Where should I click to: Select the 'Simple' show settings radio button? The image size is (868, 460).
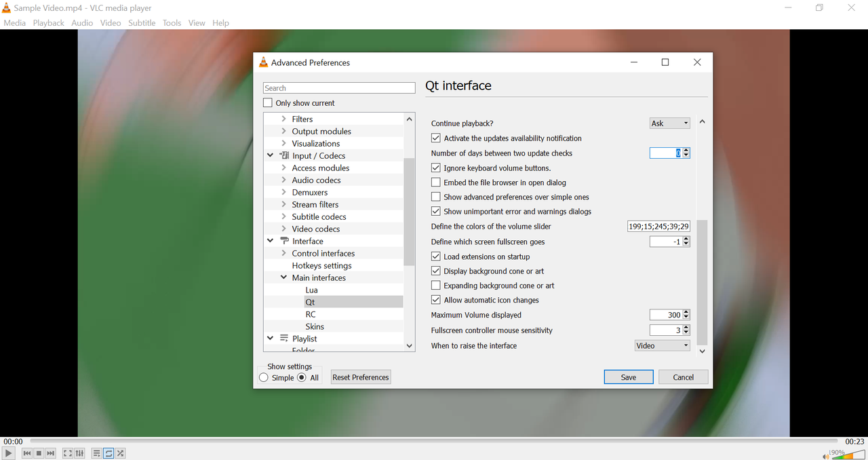(x=264, y=378)
